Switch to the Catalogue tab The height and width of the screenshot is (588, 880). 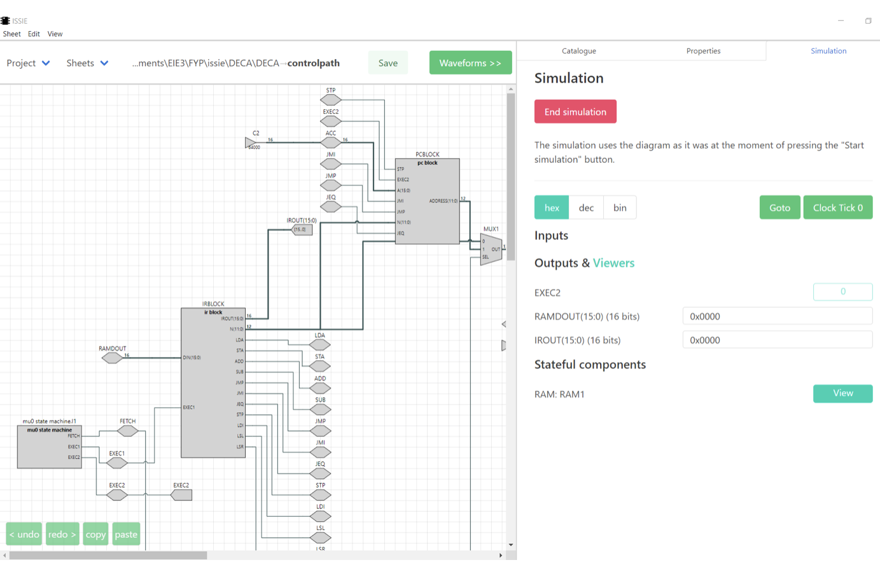pyautogui.click(x=579, y=51)
